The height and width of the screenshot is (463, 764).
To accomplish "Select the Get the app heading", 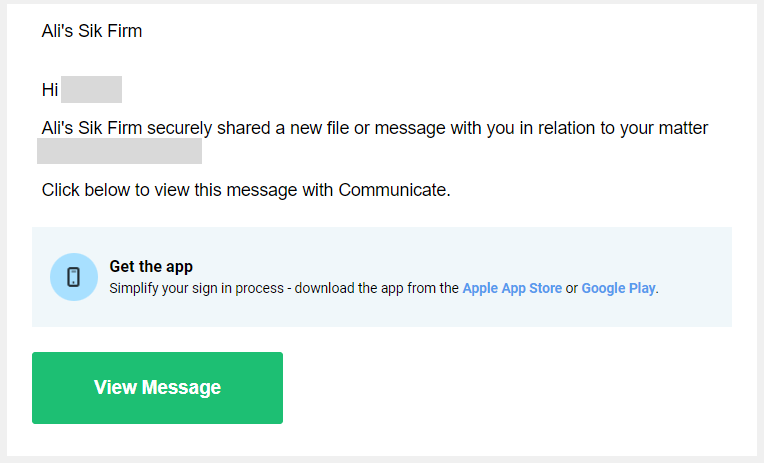I will [151, 267].
